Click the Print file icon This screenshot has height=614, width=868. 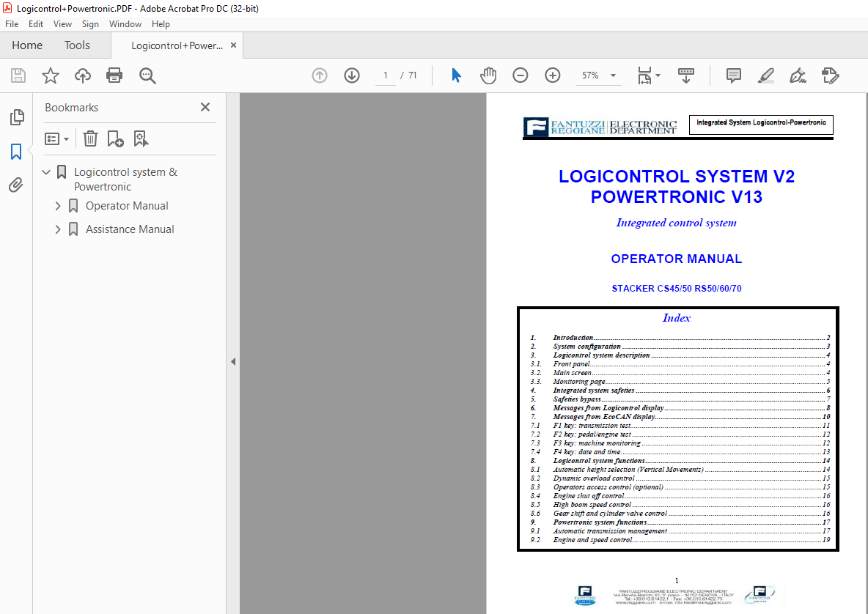pyautogui.click(x=114, y=75)
